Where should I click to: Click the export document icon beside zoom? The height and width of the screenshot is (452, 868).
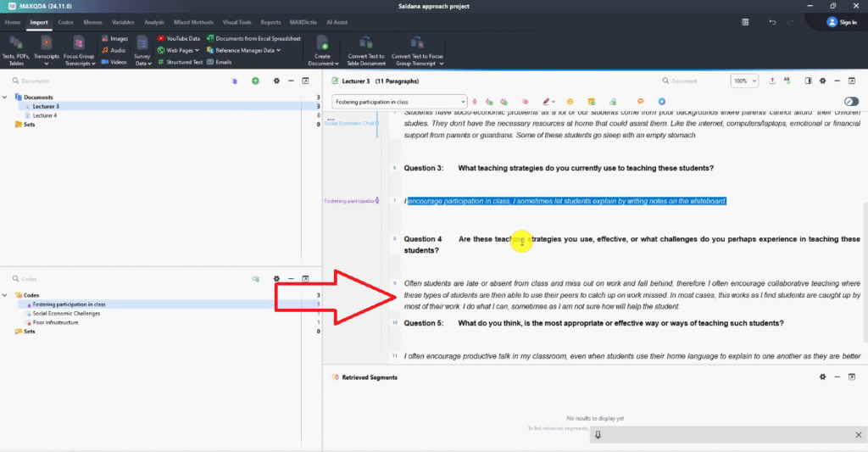click(772, 81)
